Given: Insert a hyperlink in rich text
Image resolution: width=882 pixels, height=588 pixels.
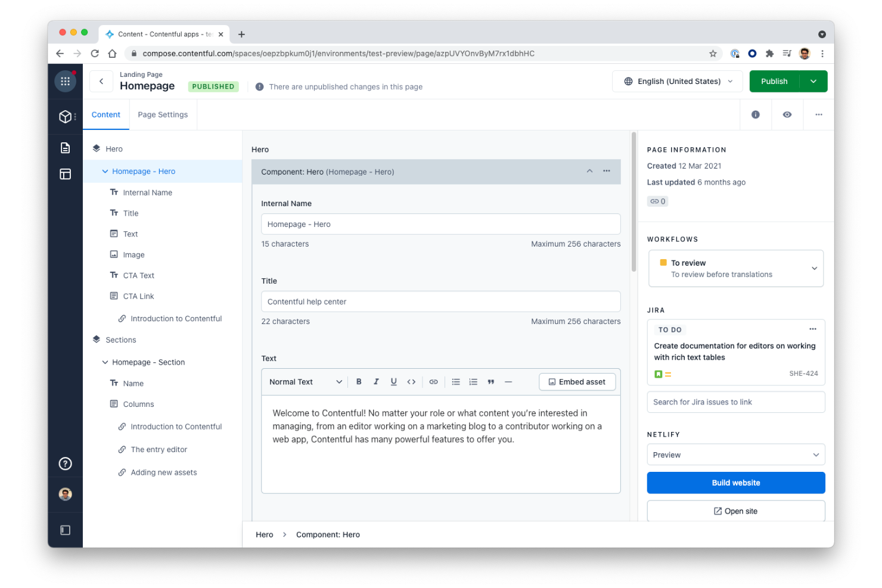Looking at the screenshot, I should (x=433, y=382).
